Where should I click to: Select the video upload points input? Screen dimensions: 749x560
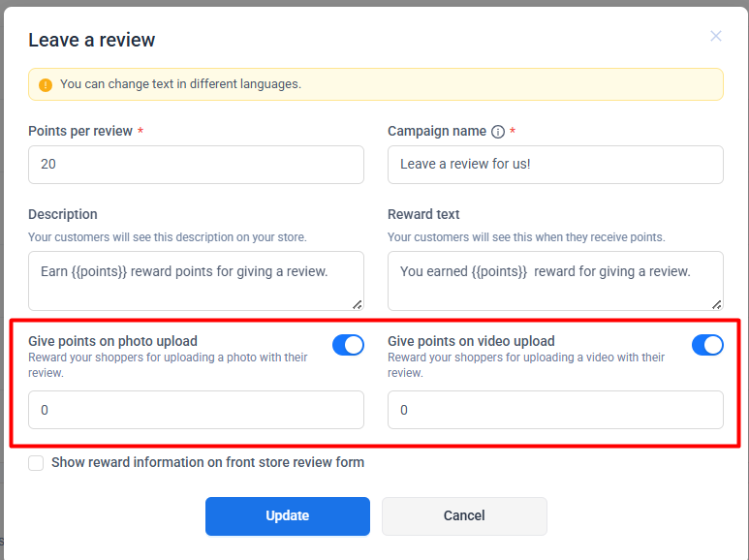tap(555, 410)
